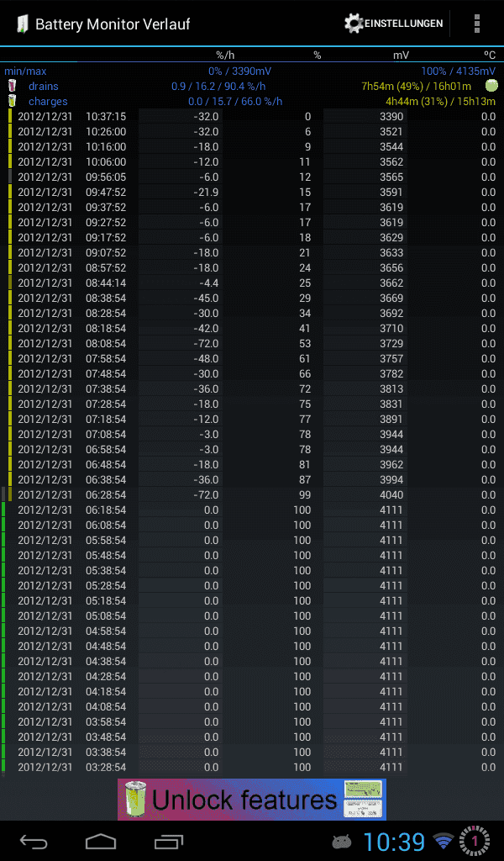Screen dimensions: 504x861
Task: Open the Einstellungen settings gear
Action: (x=393, y=24)
